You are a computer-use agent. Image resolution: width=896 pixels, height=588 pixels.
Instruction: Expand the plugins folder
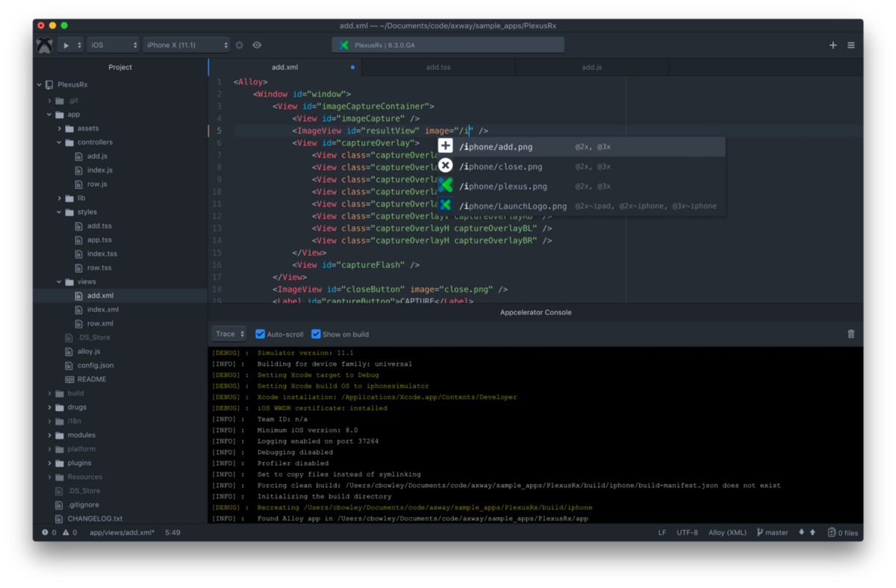pos(49,463)
